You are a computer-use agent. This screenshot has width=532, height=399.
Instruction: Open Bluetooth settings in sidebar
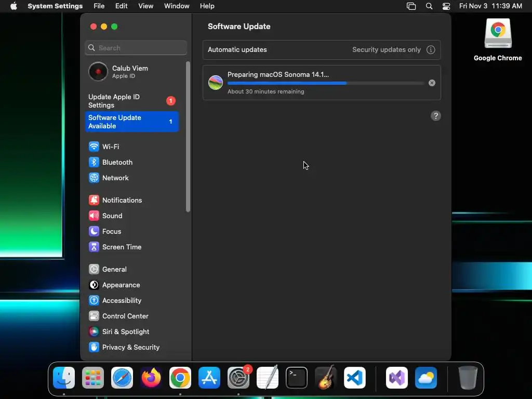point(131,162)
